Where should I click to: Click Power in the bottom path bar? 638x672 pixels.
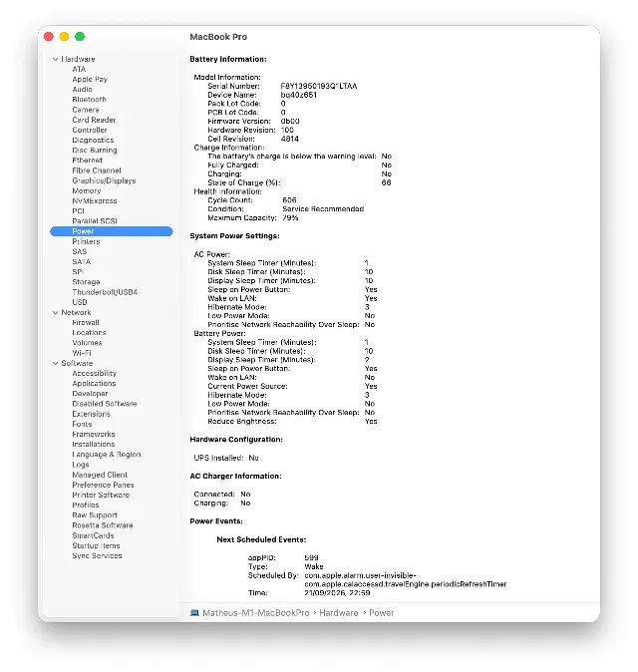coord(382,613)
